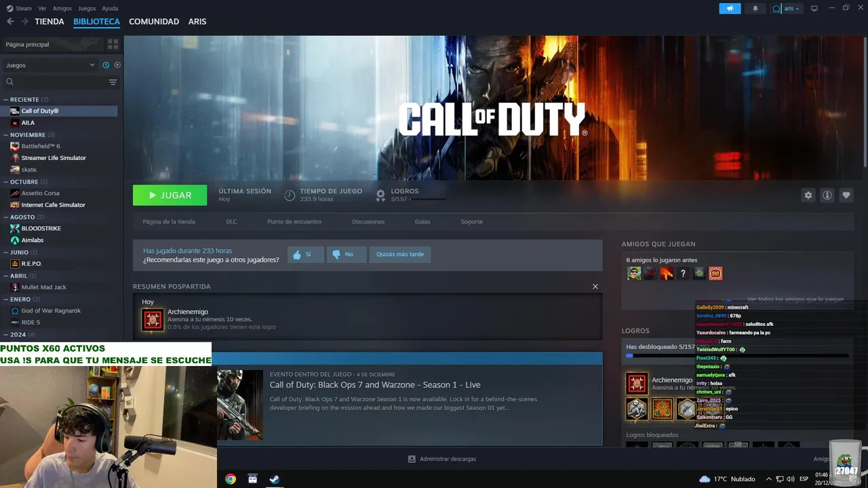Open the Juegos menu

click(87, 8)
